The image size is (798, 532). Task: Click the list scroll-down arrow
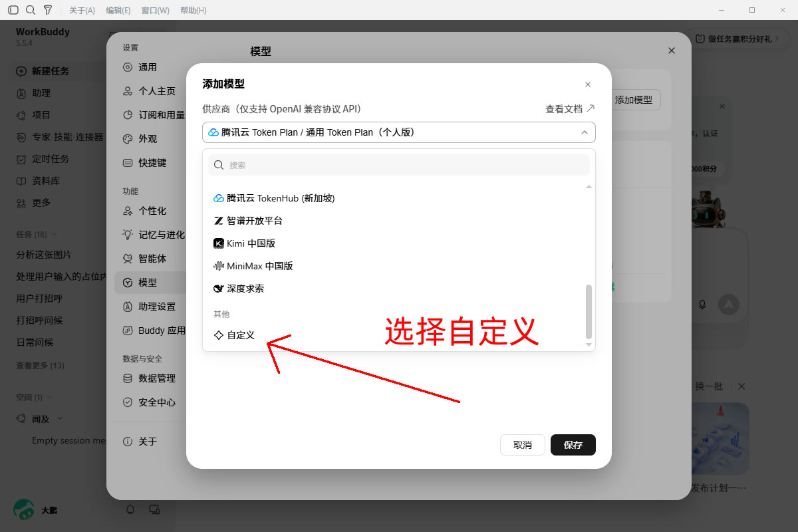pyautogui.click(x=588, y=344)
